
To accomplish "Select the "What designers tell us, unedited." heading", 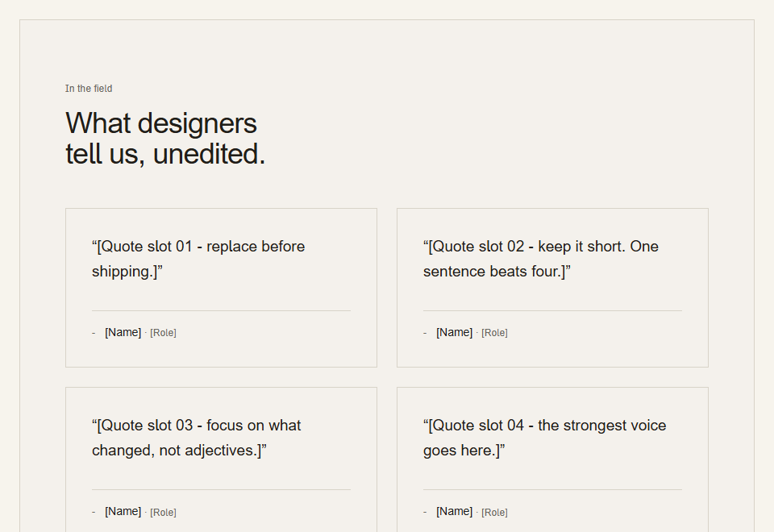I will pos(165,138).
